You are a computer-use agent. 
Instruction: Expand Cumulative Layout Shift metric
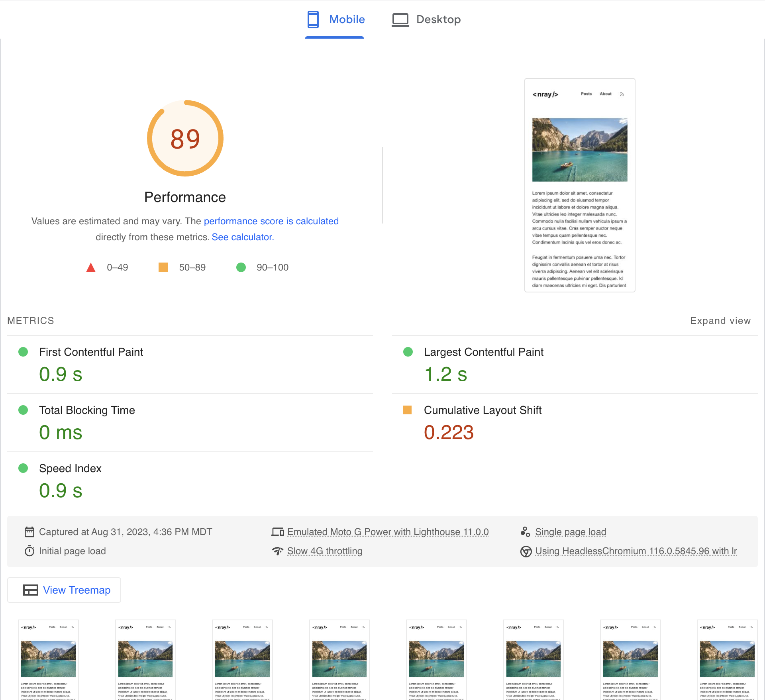click(575, 423)
